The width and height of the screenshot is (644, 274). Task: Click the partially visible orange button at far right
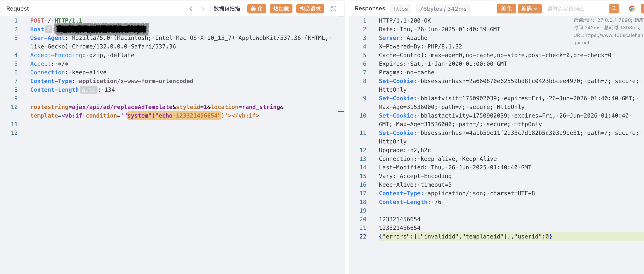tap(642, 9)
